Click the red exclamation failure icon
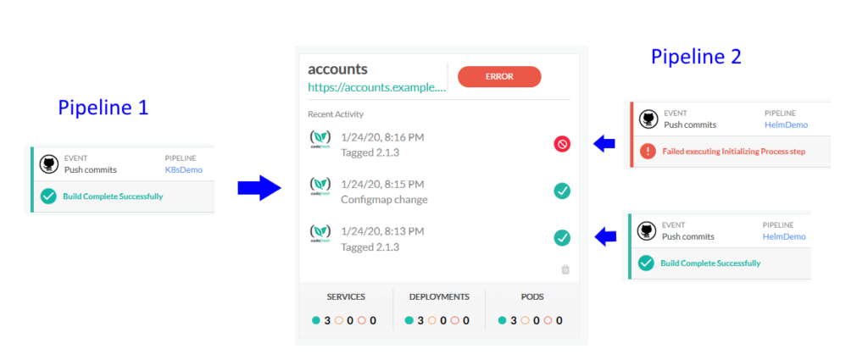This screenshot has height=360, width=868. point(648,151)
